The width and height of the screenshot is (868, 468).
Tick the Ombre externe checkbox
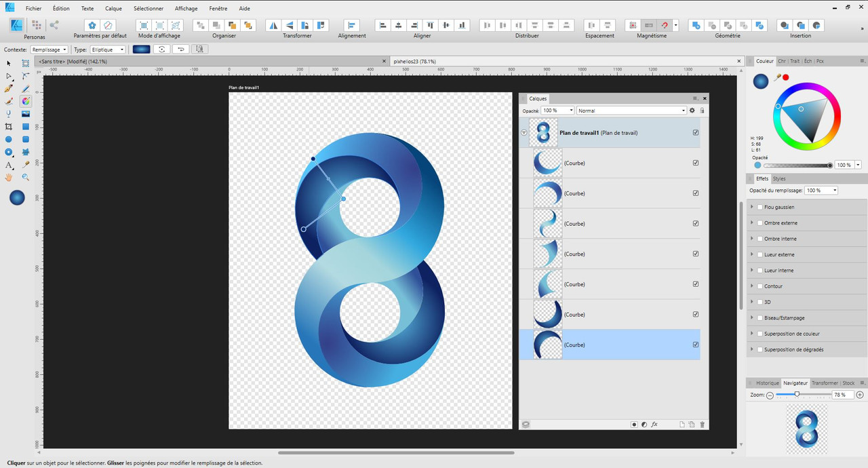coord(759,223)
